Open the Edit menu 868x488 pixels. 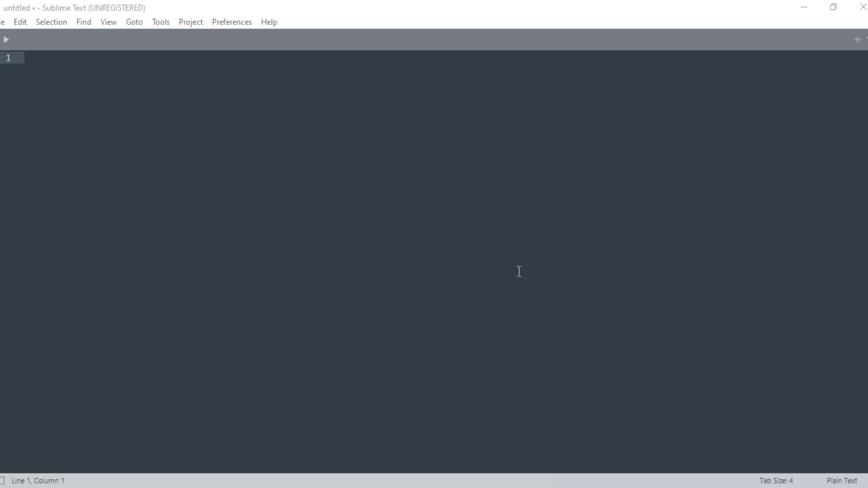pyautogui.click(x=20, y=22)
